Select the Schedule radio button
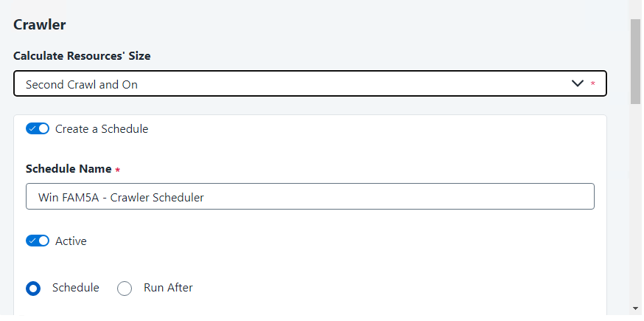 (33, 289)
